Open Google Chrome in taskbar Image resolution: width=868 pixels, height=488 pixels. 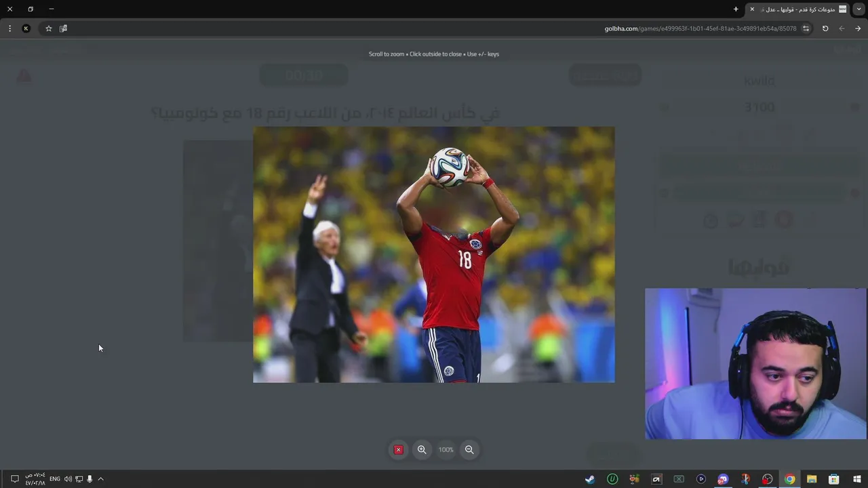[x=790, y=479]
